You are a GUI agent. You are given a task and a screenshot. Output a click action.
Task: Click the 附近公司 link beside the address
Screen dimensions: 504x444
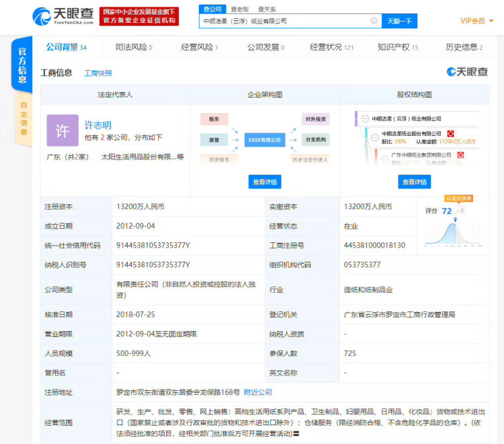tap(258, 392)
